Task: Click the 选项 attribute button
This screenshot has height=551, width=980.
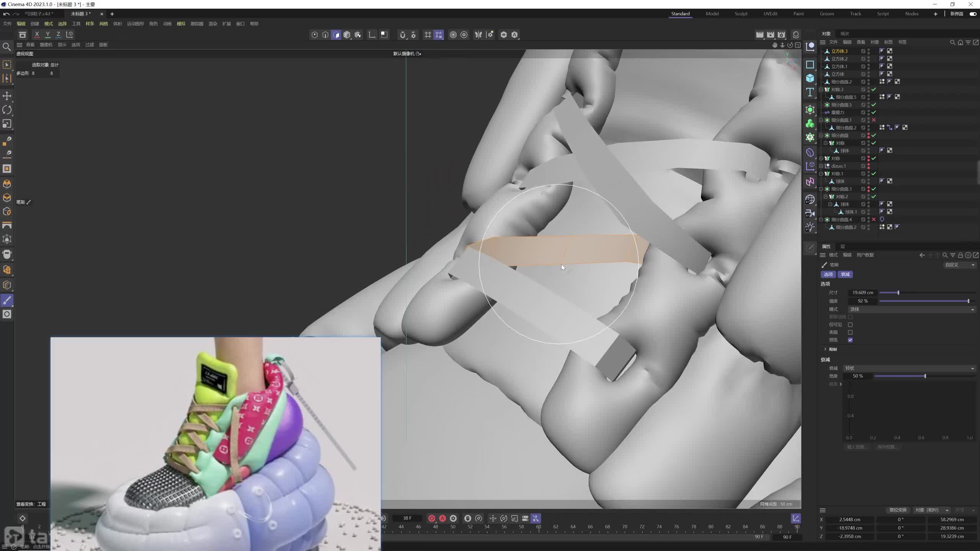Action: 828,274
